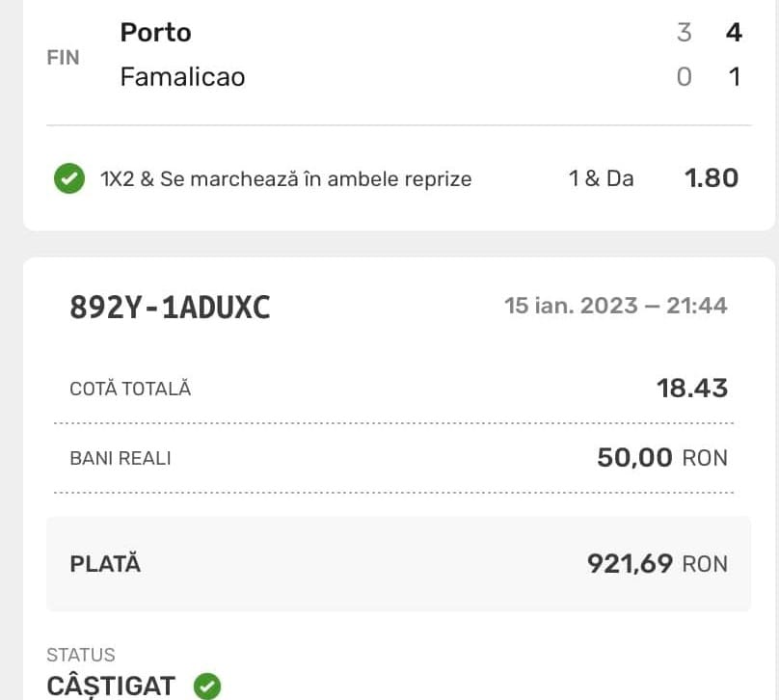This screenshot has height=700, width=779.
Task: Click the green checkmark beside the 1X2 bet
Action: pos(69,178)
